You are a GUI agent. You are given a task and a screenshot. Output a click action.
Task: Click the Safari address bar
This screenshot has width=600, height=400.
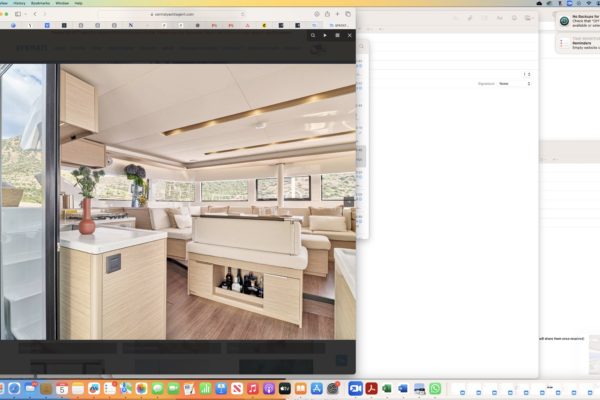tap(172, 14)
